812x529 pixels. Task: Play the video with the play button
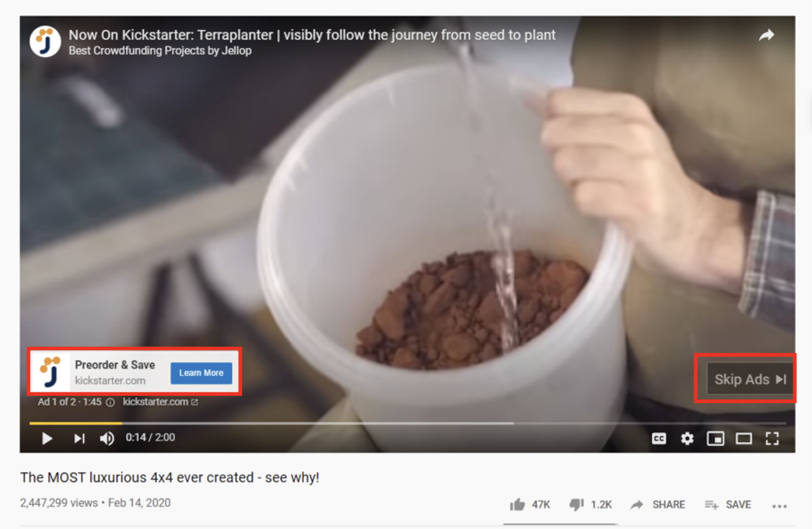point(47,438)
